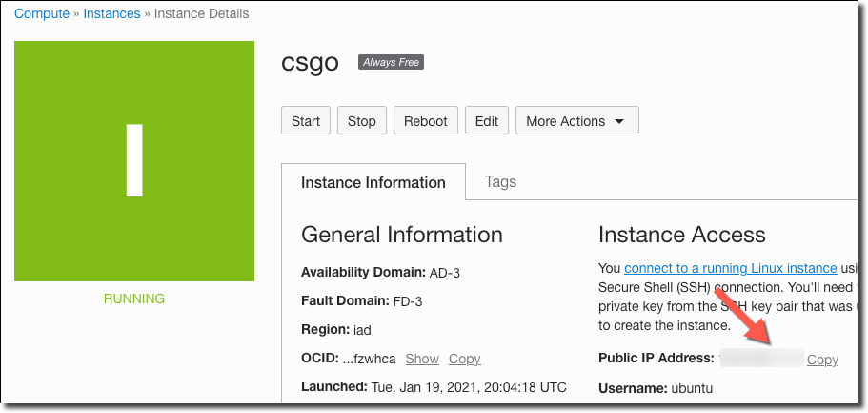Click the green instance status icon
The width and height of the screenshot is (868, 413).
134,160
